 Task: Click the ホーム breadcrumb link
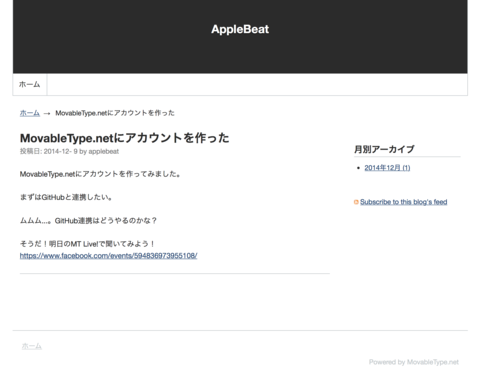30,113
